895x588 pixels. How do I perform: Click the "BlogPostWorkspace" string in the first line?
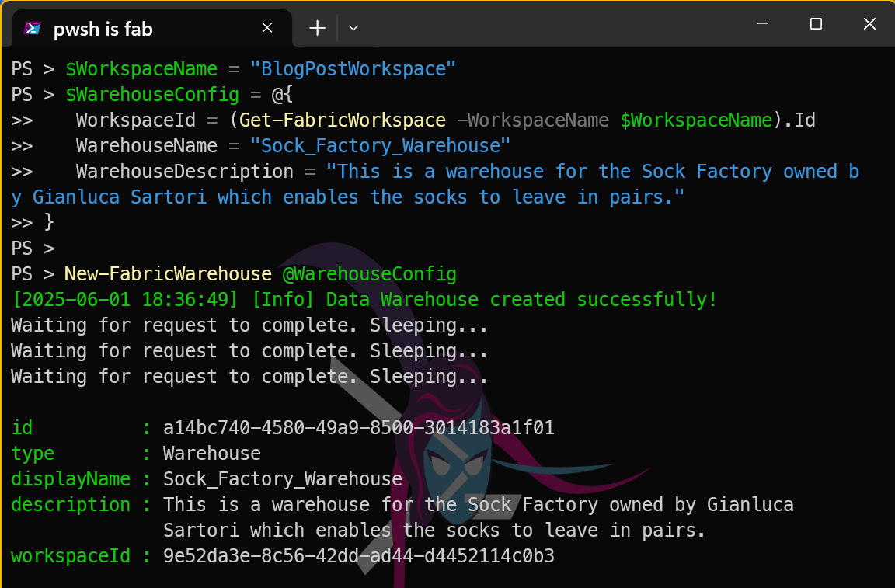pos(353,69)
